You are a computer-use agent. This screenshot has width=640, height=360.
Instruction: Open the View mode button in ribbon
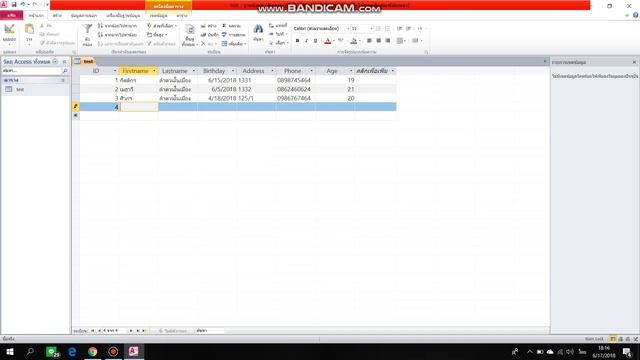(9, 33)
